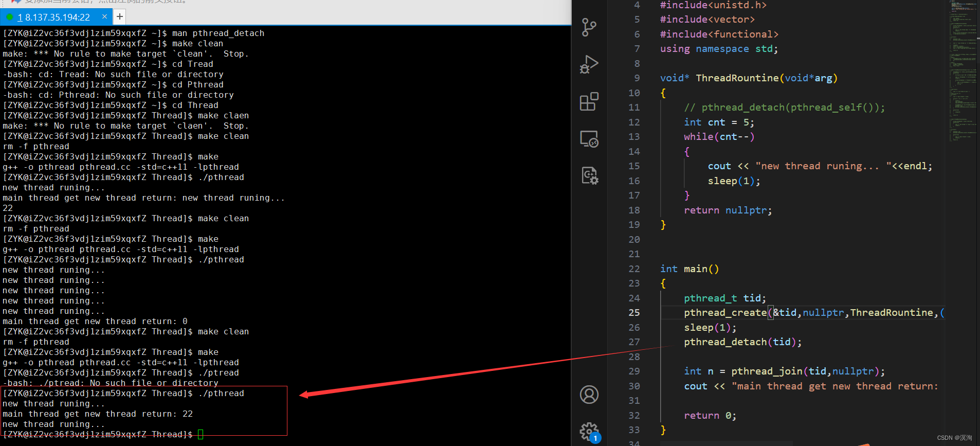The height and width of the screenshot is (446, 980).
Task: Click the 'pthread_detach(tid);' code line
Action: [742, 342]
